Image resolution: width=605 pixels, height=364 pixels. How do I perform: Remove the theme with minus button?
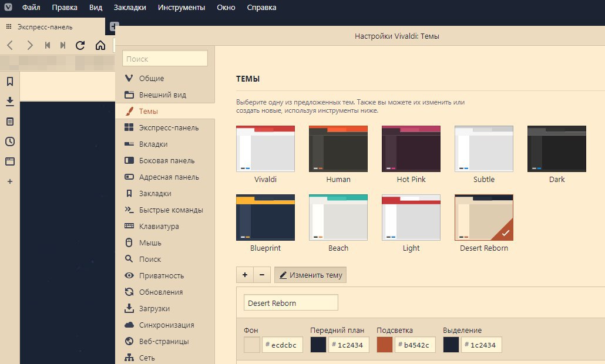[262, 275]
